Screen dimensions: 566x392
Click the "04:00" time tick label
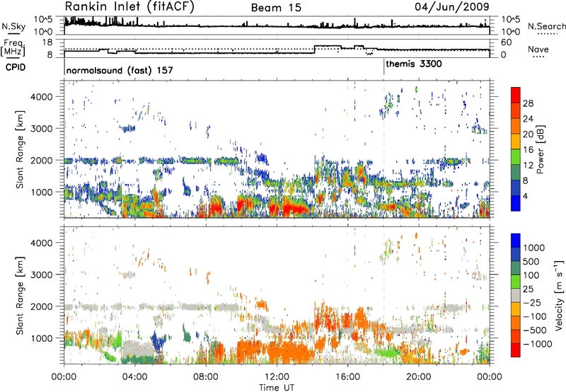pyautogui.click(x=135, y=377)
